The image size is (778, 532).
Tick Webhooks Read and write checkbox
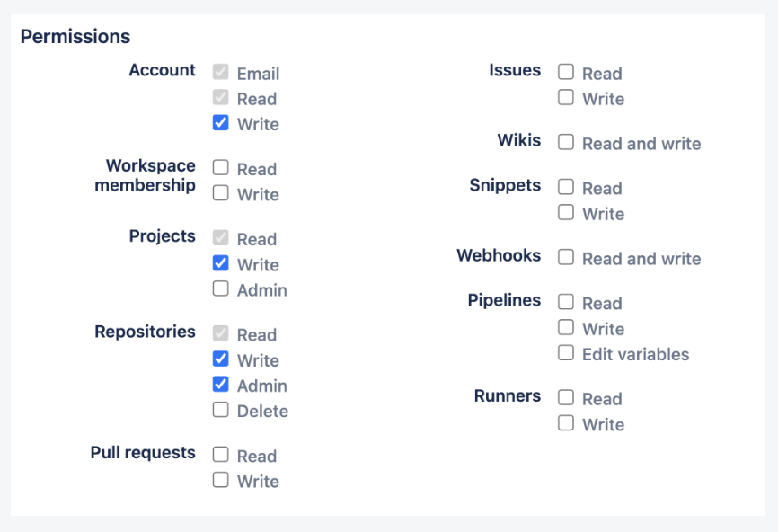(x=565, y=258)
